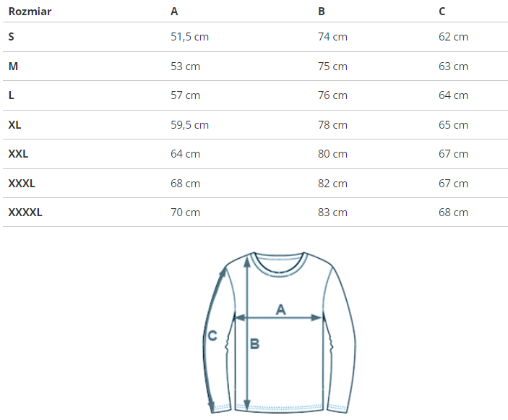The width and height of the screenshot is (508, 420).
Task: Select the XL size row label
Action: 15,125
